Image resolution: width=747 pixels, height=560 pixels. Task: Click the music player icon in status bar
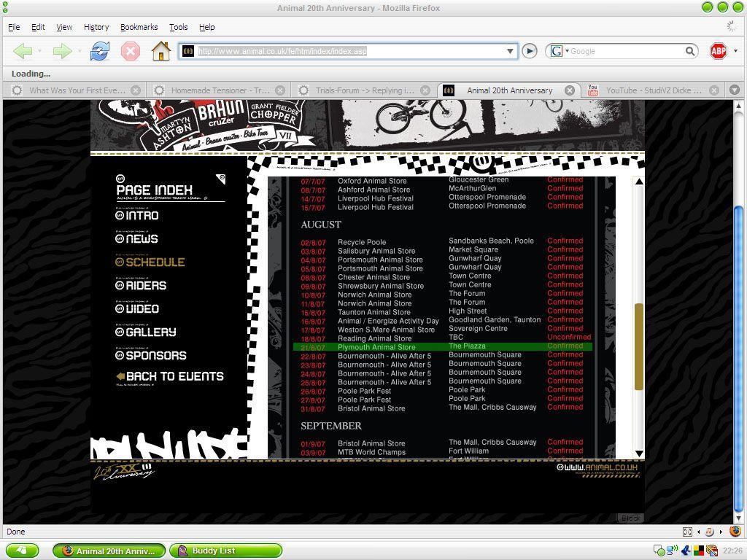(x=709, y=532)
